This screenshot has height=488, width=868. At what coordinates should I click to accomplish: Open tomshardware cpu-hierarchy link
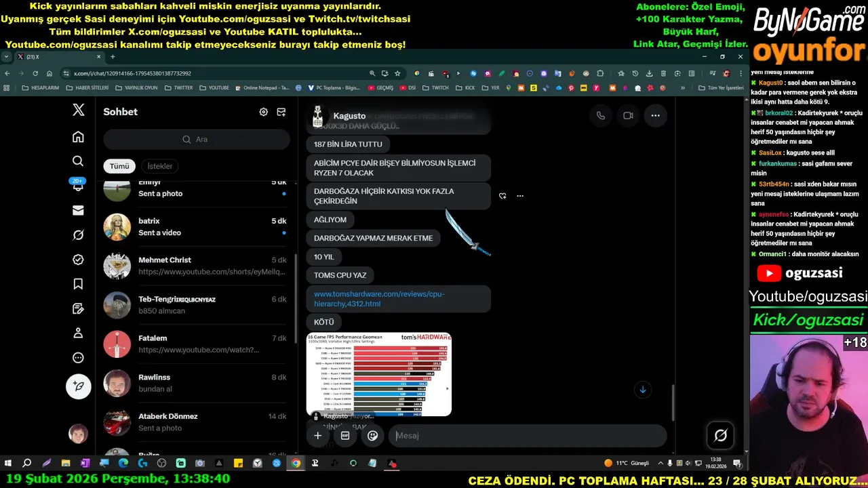(x=379, y=299)
